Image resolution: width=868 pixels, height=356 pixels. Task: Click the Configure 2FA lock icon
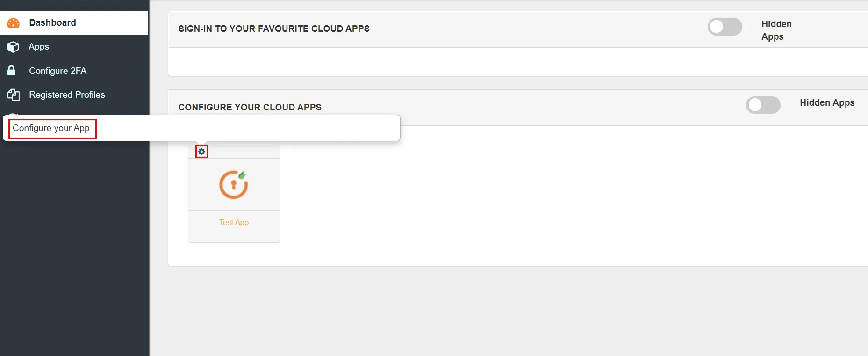pyautogui.click(x=12, y=70)
